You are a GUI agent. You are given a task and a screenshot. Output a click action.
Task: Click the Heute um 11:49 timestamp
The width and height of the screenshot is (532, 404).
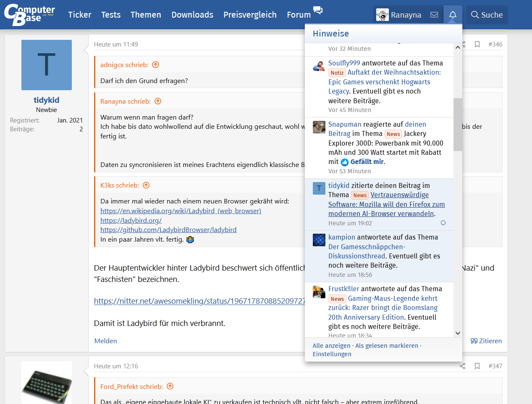point(116,44)
